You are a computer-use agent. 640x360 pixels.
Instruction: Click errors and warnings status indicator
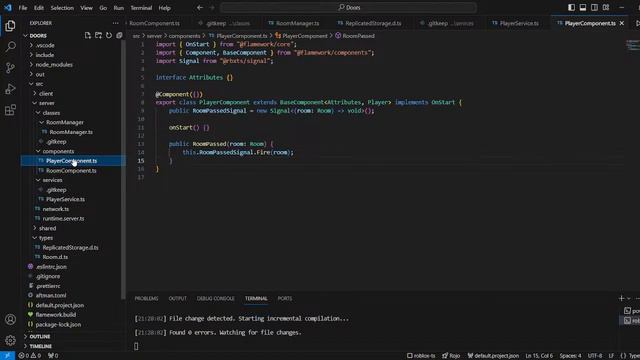[29, 356]
